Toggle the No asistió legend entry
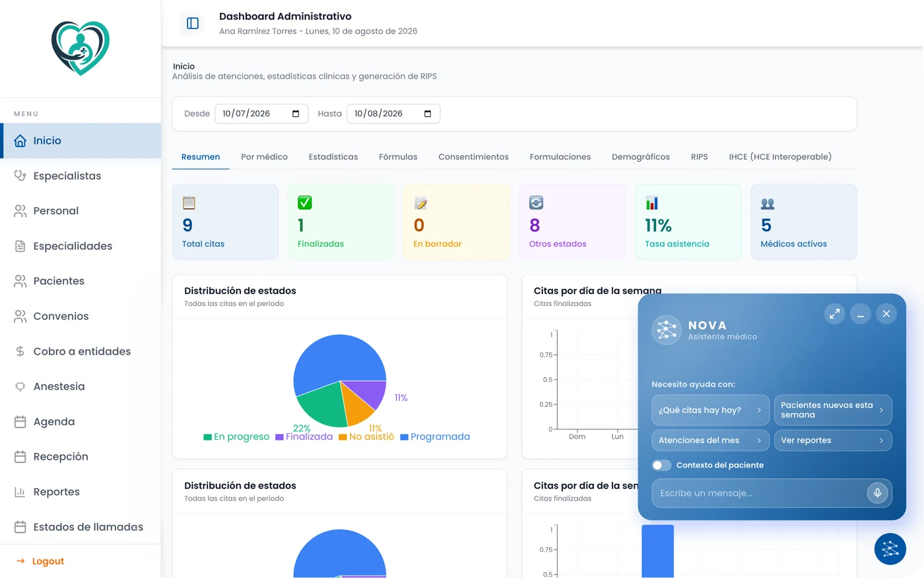Viewport: 924px width, 578px height. coord(366,437)
